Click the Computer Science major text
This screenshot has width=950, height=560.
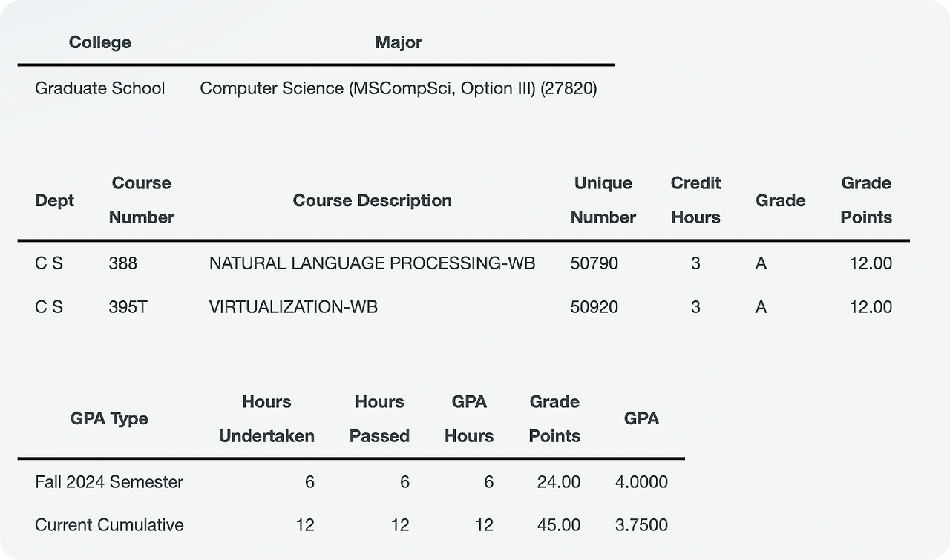398,88
